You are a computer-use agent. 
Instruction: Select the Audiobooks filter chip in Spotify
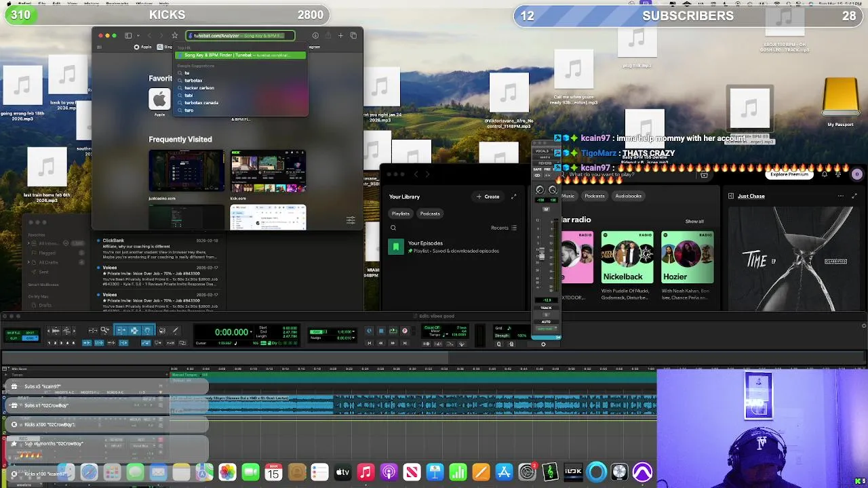coord(628,196)
